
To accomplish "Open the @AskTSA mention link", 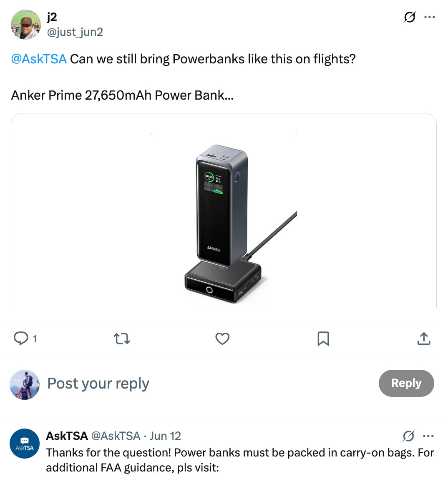I will (x=38, y=59).
